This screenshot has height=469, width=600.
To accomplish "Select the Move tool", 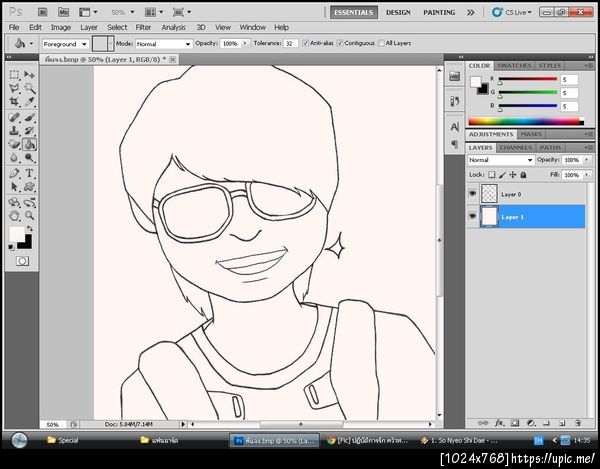I will pyautogui.click(x=29, y=75).
